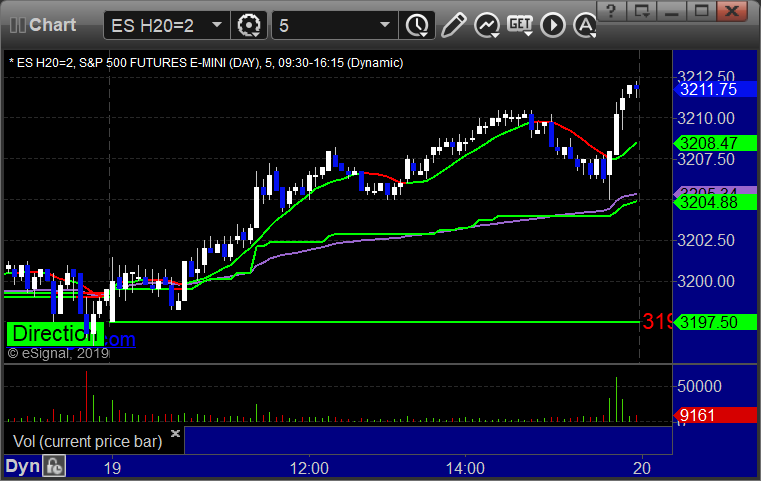The image size is (761, 481).
Task: Select the pencil drawing tools icon
Action: pyautogui.click(x=453, y=25)
